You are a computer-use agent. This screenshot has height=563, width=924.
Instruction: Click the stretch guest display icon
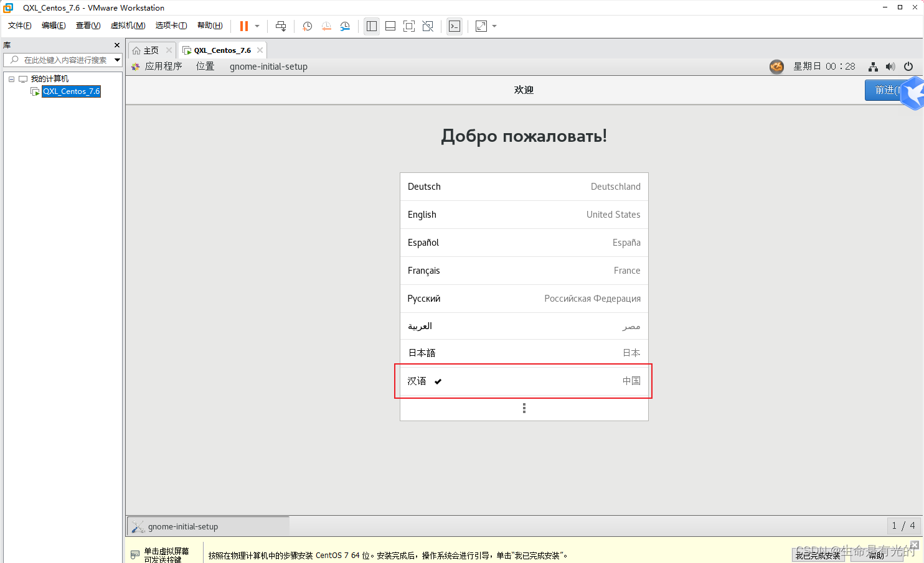pyautogui.click(x=481, y=26)
